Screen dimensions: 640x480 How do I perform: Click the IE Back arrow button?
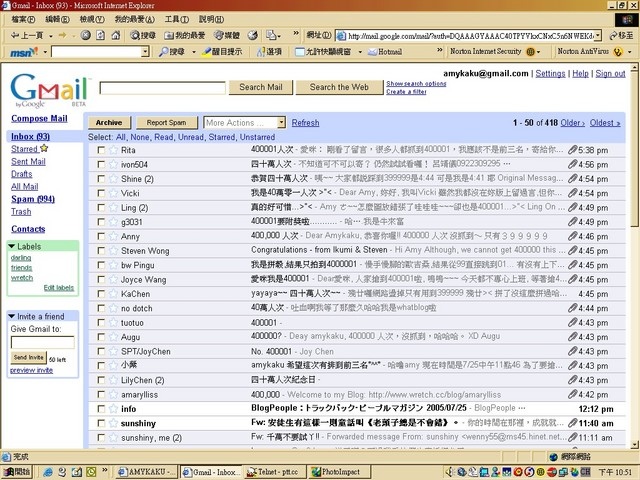[x=27, y=36]
